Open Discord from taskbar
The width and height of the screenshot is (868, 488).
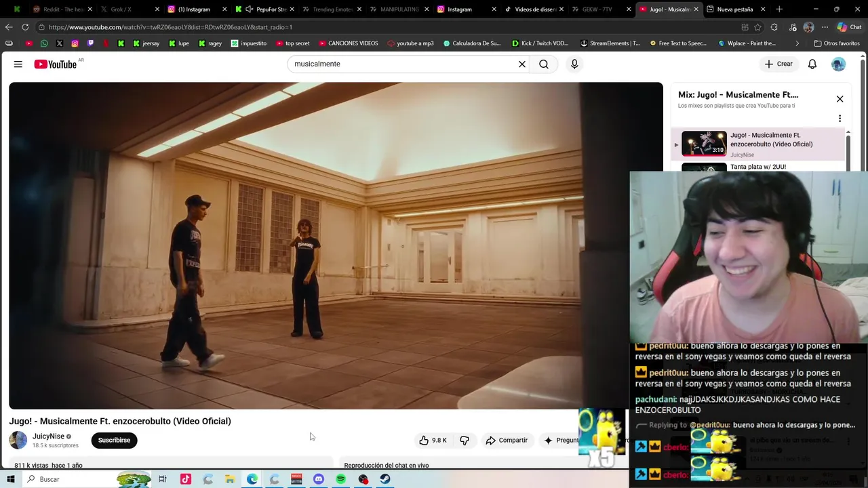pyautogui.click(x=319, y=479)
